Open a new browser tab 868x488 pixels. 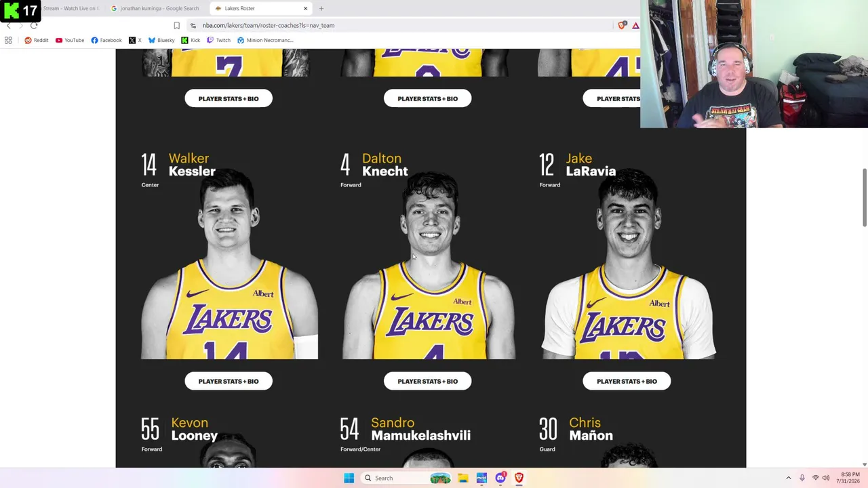(x=321, y=8)
